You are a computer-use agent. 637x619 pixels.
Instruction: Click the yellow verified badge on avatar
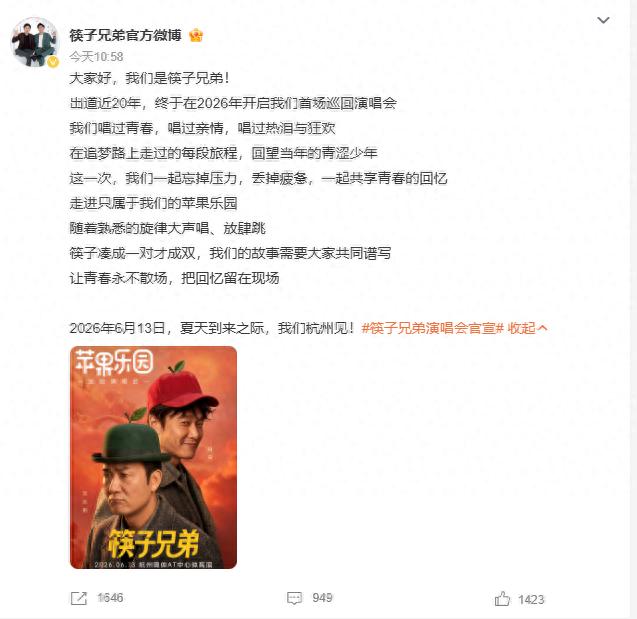[x=53, y=62]
